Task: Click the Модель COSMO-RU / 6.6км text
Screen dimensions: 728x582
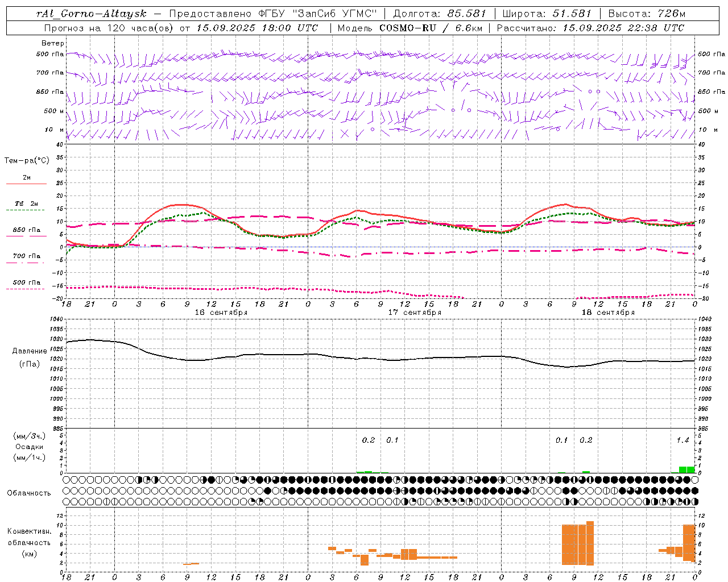Action: (409, 28)
